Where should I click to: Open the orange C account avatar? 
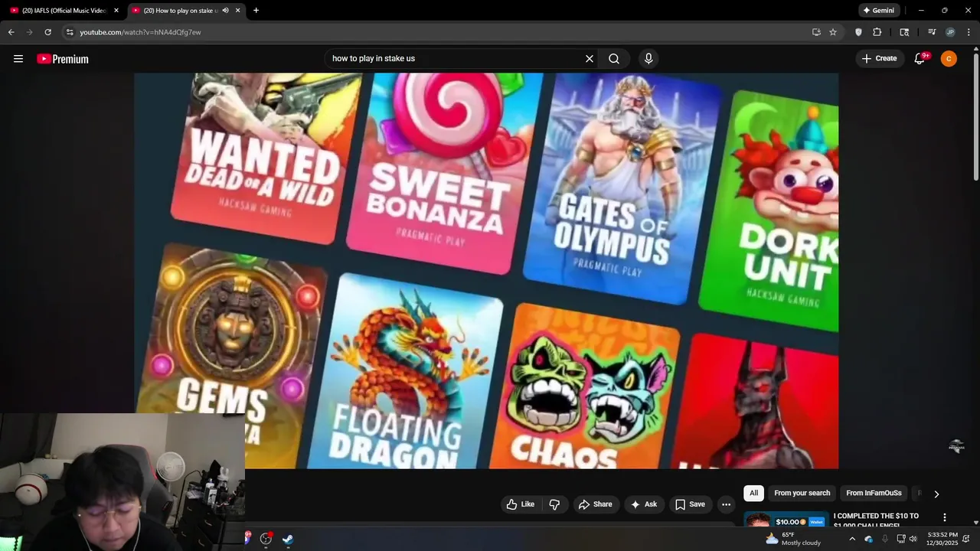click(949, 59)
